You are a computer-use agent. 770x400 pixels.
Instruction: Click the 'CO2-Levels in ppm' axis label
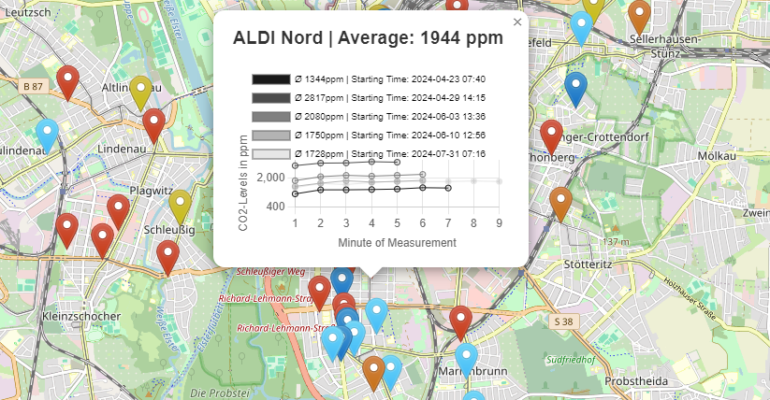[x=243, y=183]
